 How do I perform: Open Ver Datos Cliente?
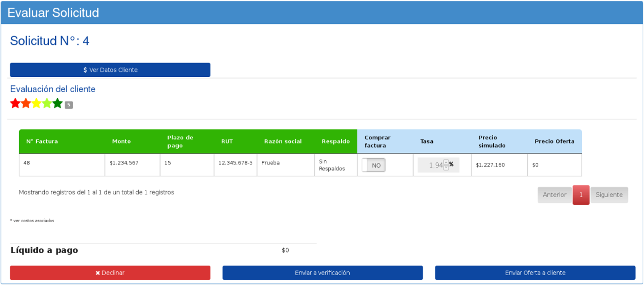point(110,70)
